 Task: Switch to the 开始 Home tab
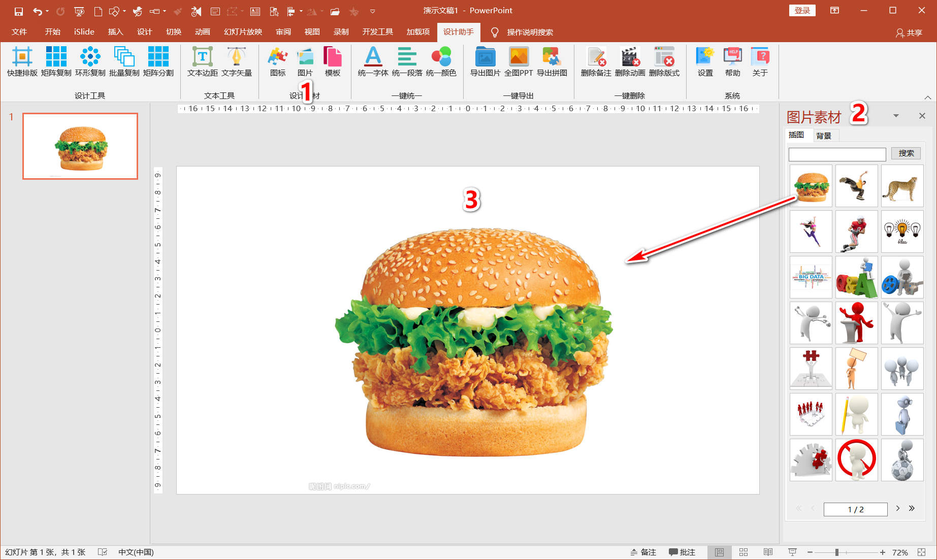[52, 32]
